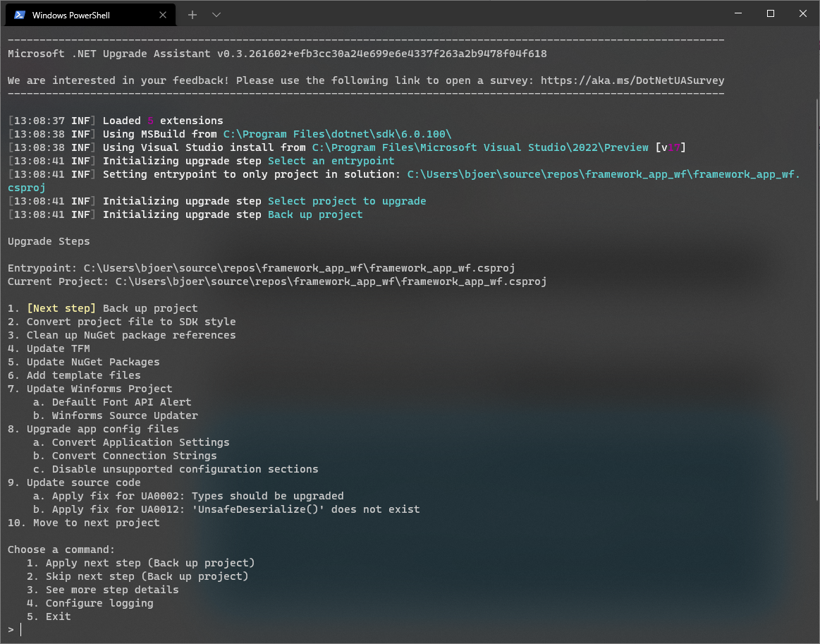Click the PowerShell icon in the tab
820x644 pixels.
(x=20, y=15)
